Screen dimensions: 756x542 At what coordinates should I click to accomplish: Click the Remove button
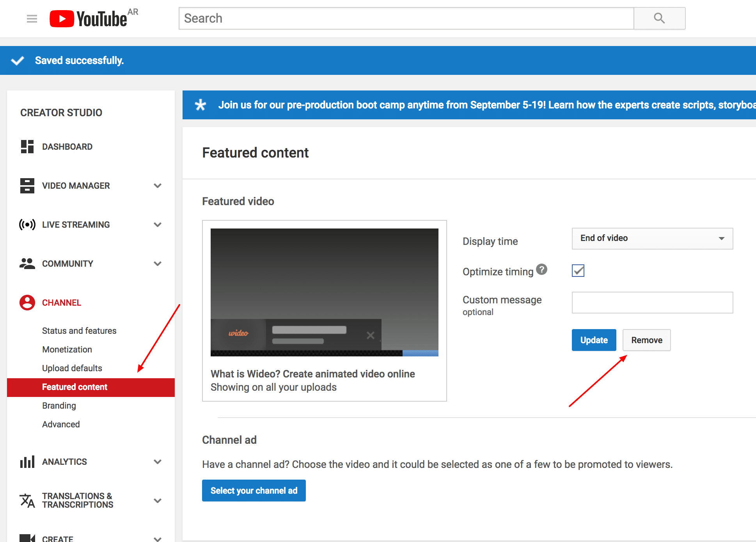[646, 340]
